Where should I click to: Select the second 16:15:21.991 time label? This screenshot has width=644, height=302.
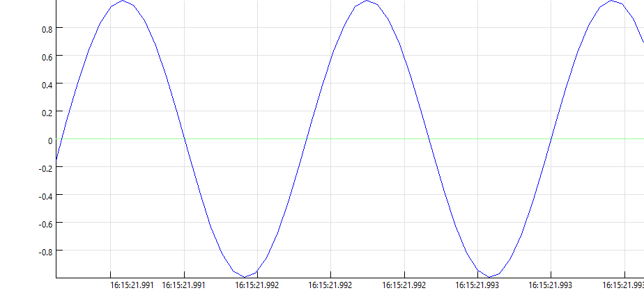pyautogui.click(x=184, y=285)
